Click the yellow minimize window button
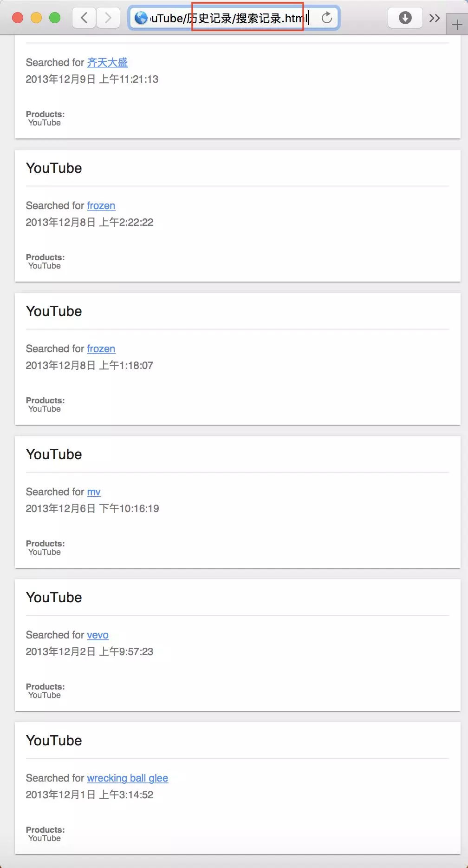Screen dimensions: 468x868 36,18
